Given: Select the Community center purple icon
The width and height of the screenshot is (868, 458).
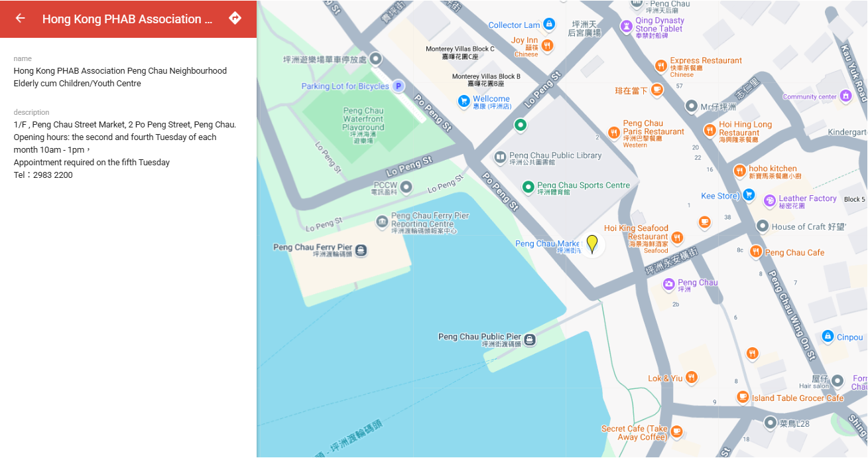Looking at the screenshot, I should [845, 96].
